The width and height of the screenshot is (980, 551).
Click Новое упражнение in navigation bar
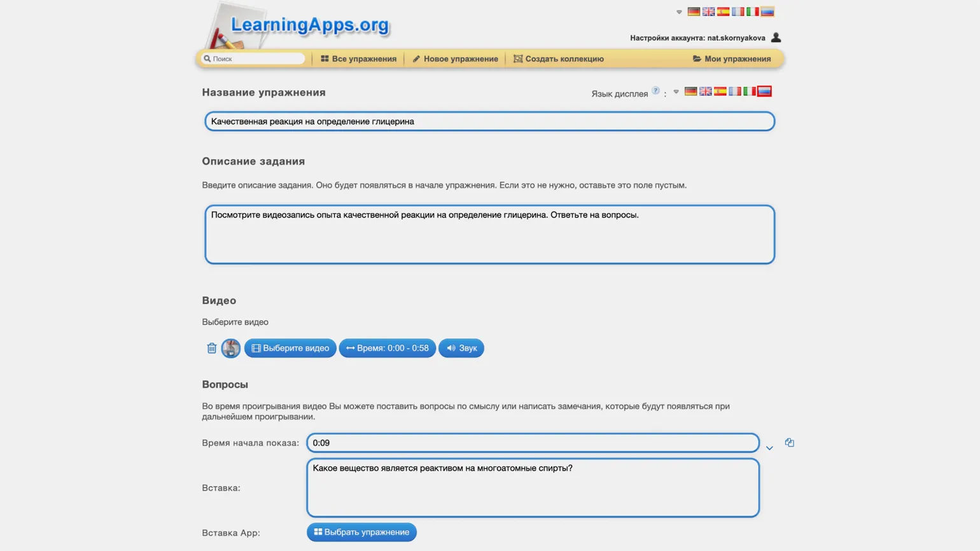(455, 59)
